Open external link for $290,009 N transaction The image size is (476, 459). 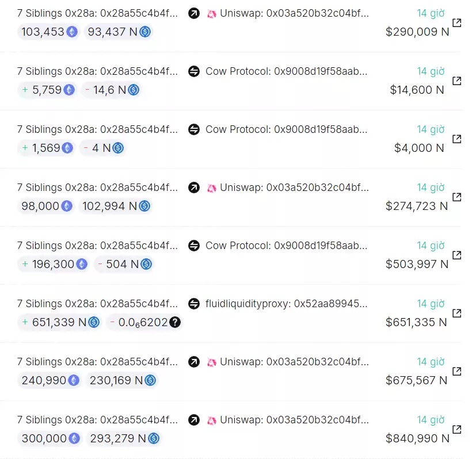point(456,23)
